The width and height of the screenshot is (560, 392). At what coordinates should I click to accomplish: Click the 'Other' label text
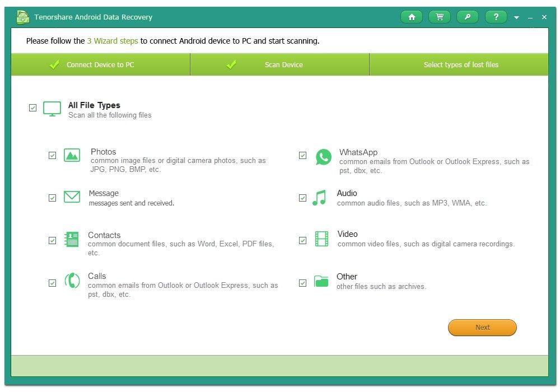pos(347,277)
